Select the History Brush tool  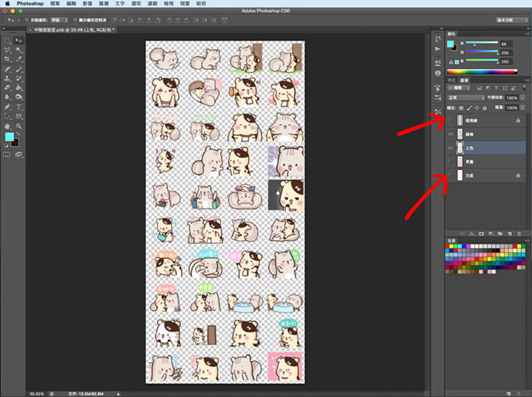18,78
